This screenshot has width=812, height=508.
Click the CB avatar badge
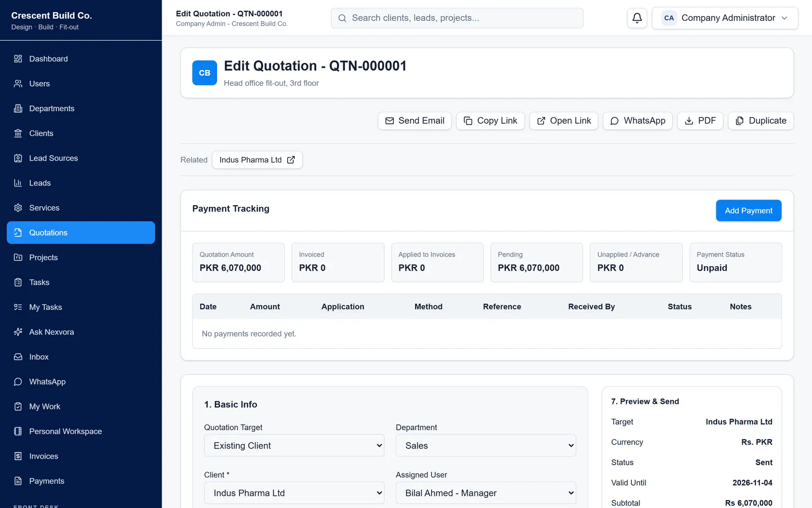click(x=205, y=73)
